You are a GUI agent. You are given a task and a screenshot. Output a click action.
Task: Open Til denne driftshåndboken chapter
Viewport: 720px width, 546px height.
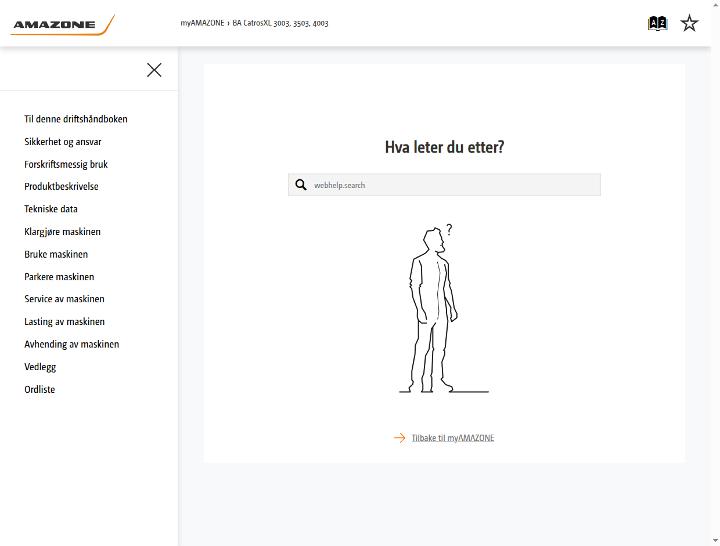click(76, 119)
